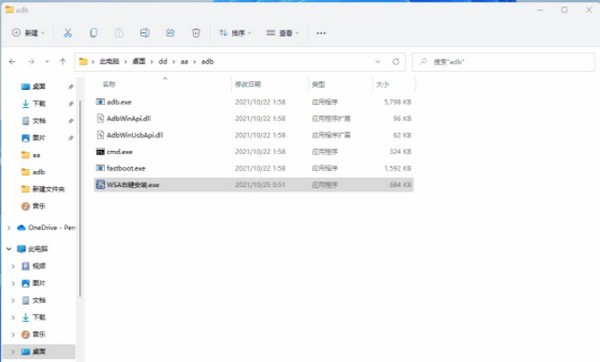Click the 2021/10/25 0:51 date cell
600x362 pixels.
coord(260,184)
